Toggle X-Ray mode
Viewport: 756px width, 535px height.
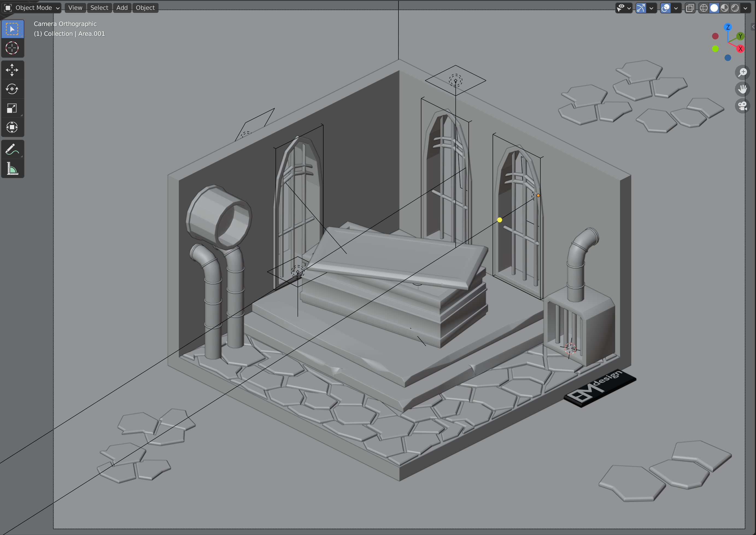(690, 8)
